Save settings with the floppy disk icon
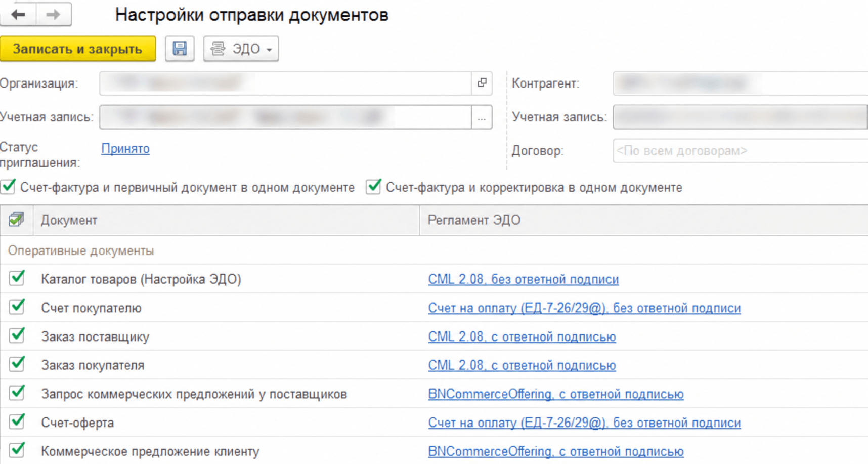Viewport: 868px width, 464px height. [x=180, y=49]
